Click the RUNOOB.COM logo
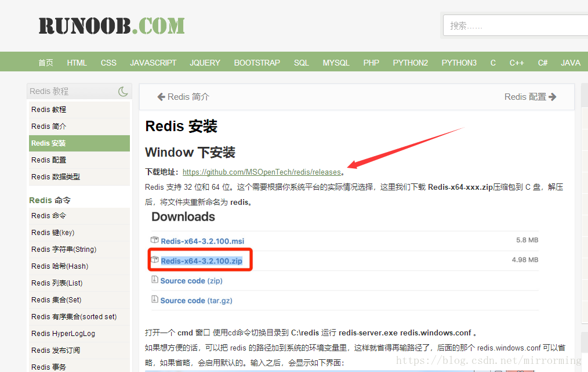The width and height of the screenshot is (588, 372). (x=112, y=26)
